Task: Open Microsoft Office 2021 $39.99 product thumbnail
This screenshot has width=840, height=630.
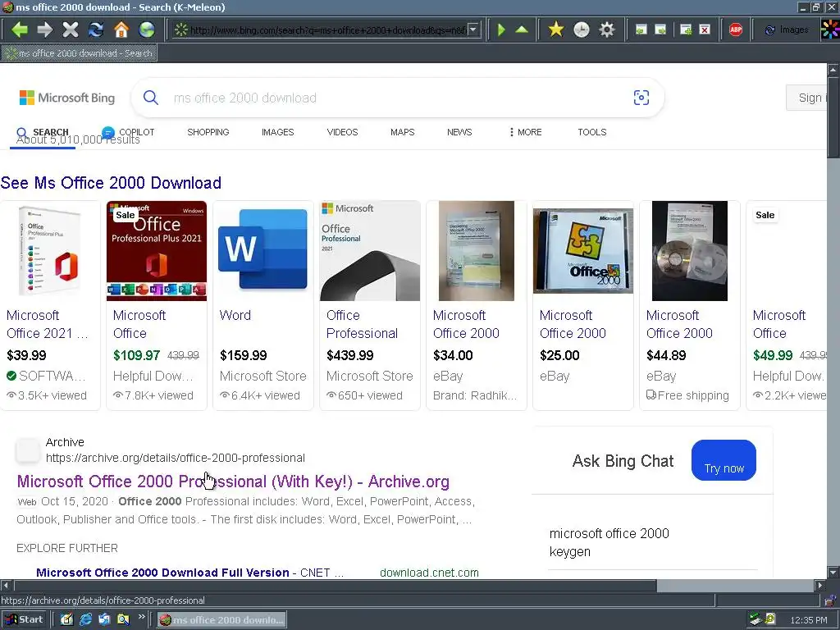Action: point(50,251)
